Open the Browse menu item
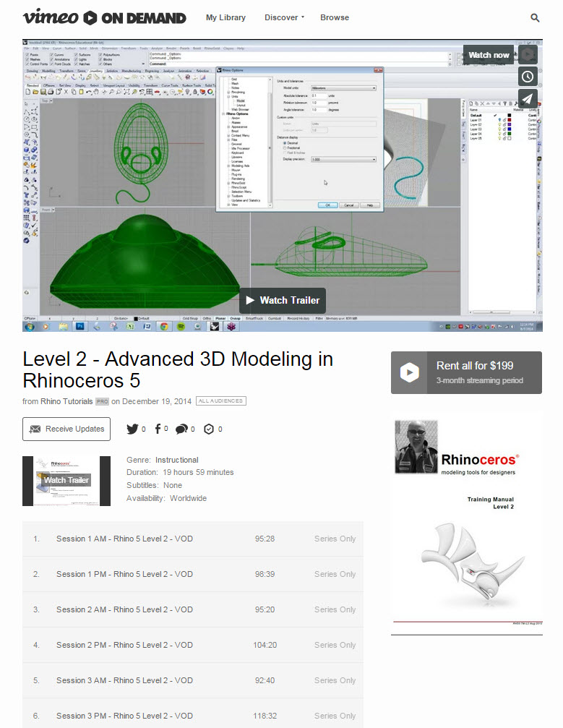The image size is (563, 728). (334, 17)
